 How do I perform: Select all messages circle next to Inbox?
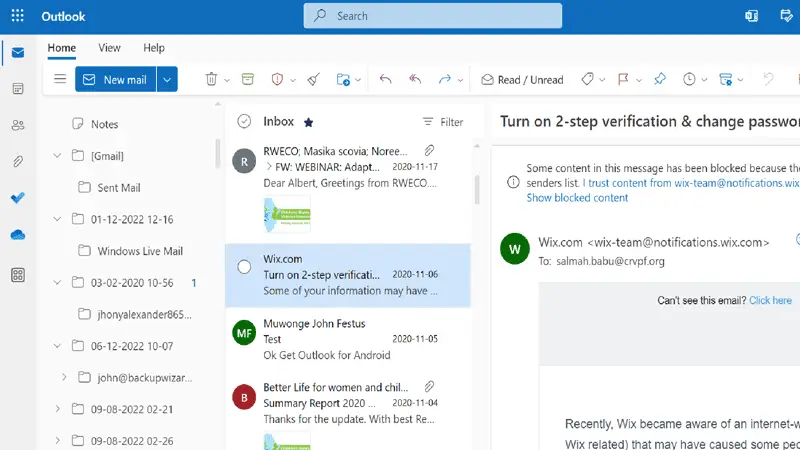click(x=244, y=121)
